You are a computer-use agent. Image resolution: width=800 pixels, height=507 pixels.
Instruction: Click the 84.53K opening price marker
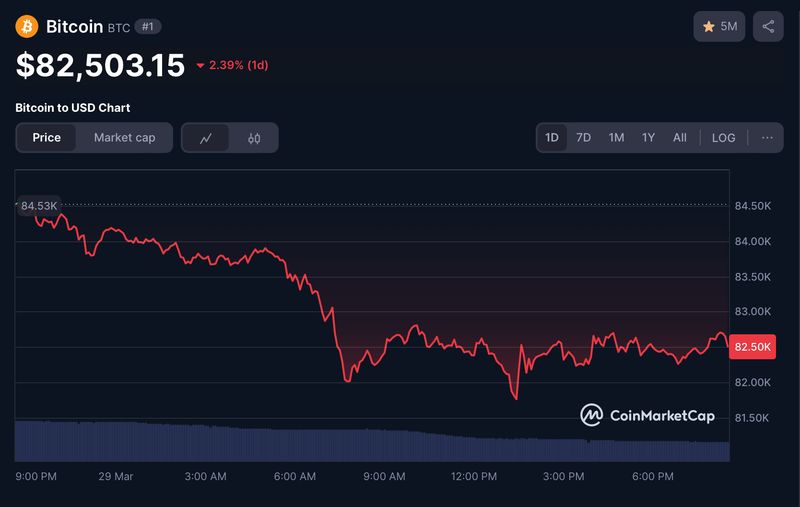point(39,206)
